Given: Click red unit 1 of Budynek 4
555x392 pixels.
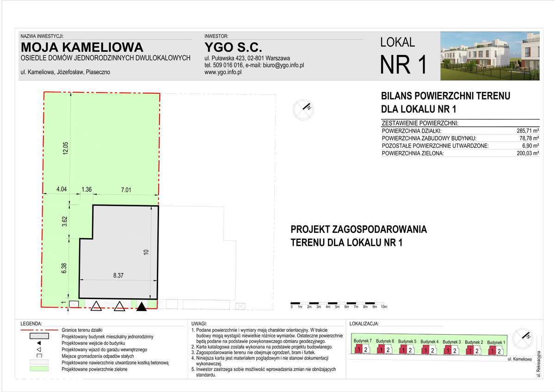Looking at the screenshot, I should [425, 350].
